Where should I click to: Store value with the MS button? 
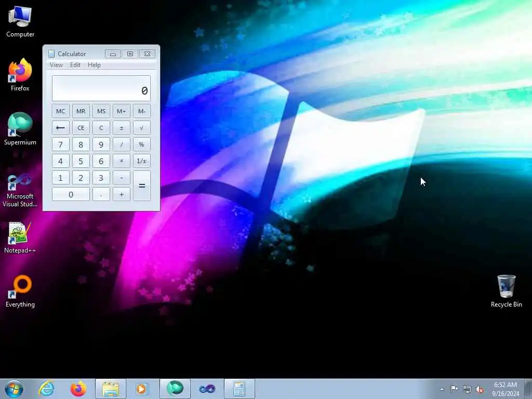click(101, 111)
